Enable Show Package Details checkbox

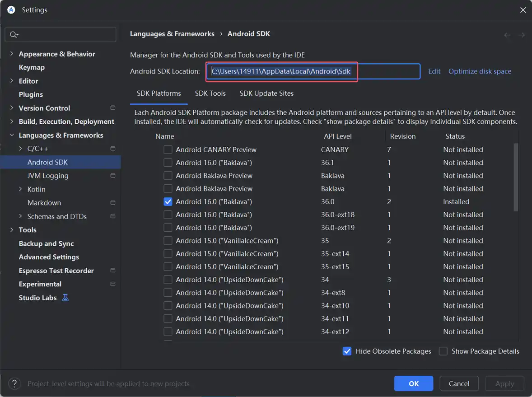(443, 351)
